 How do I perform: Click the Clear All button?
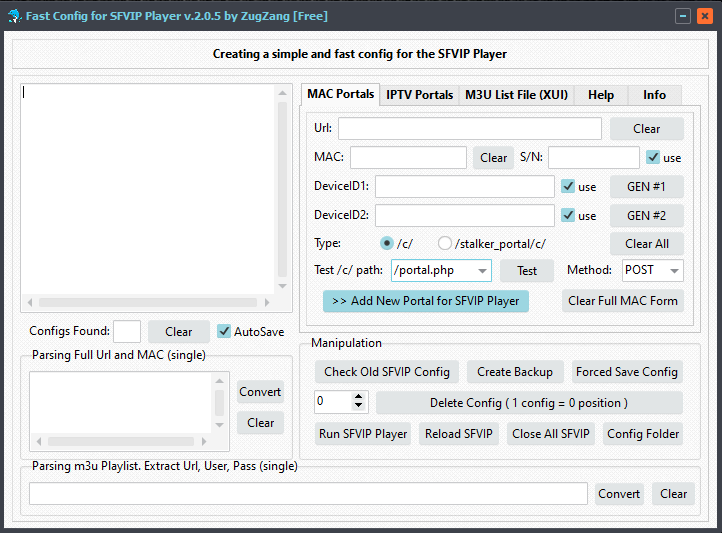[646, 244]
